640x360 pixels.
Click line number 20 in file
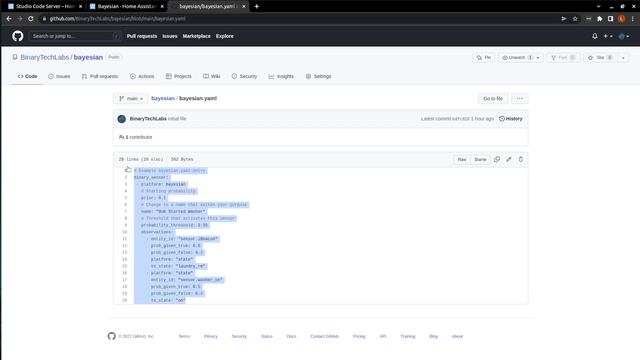click(x=124, y=300)
